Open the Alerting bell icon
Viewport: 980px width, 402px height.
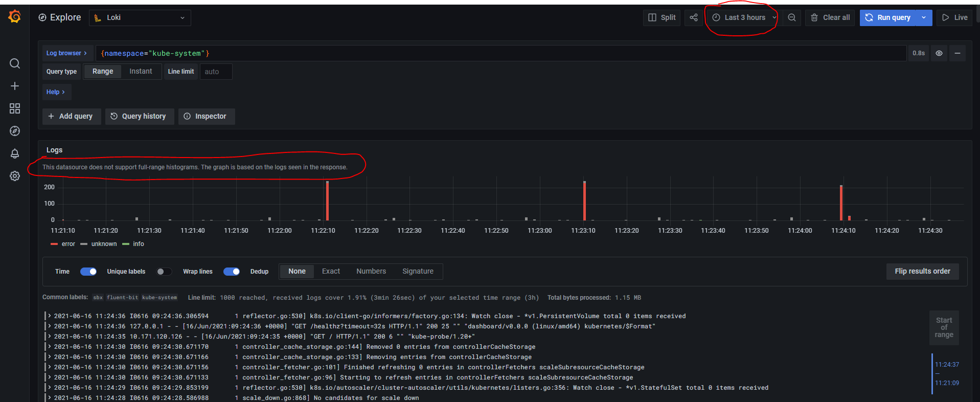point(15,153)
